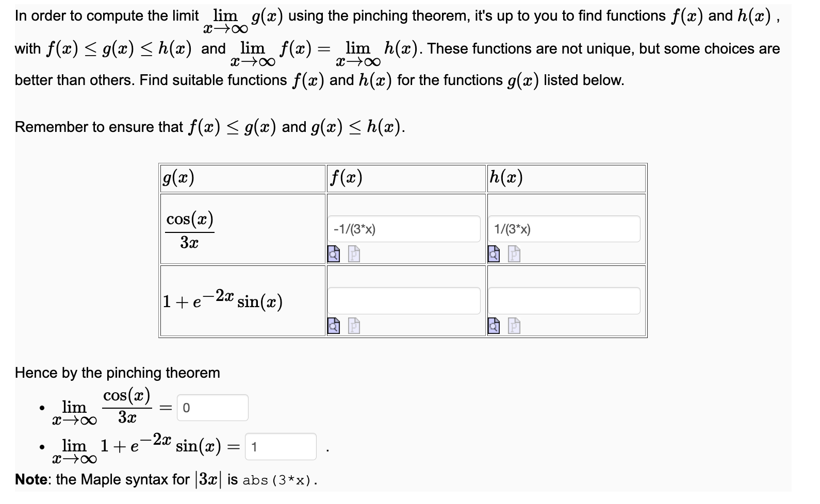Click the -1/(3*x) answer field
Image resolution: width=820 pixels, height=504 pixels.
(404, 228)
